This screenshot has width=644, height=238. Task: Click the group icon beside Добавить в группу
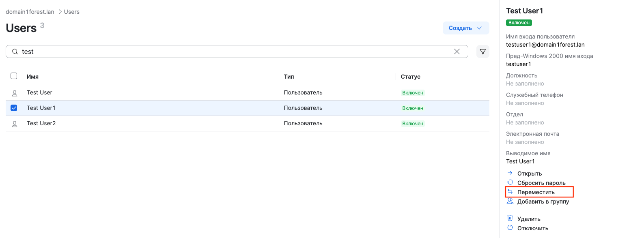click(510, 201)
